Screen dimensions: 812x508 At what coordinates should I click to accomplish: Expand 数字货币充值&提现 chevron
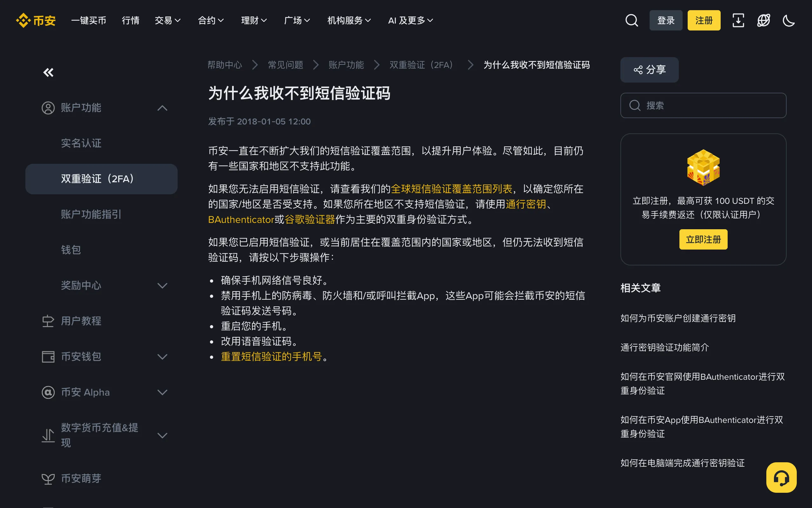pos(162,435)
